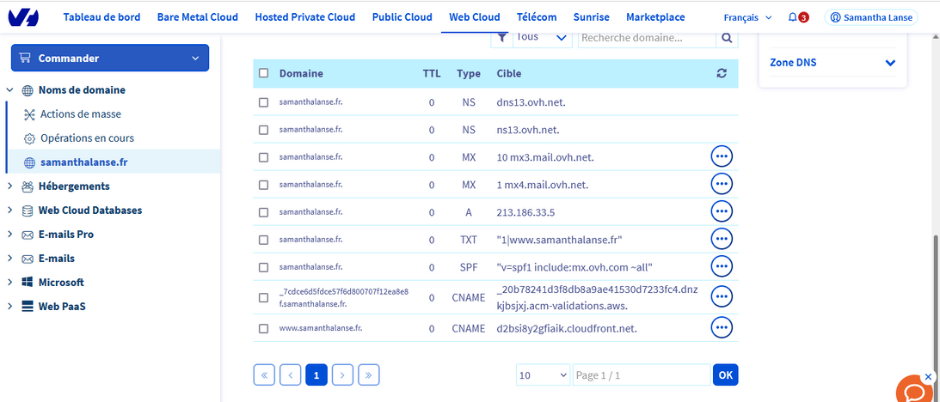
Task: Check the dns13.ovh.net. NS row checkbox
Action: click(264, 102)
